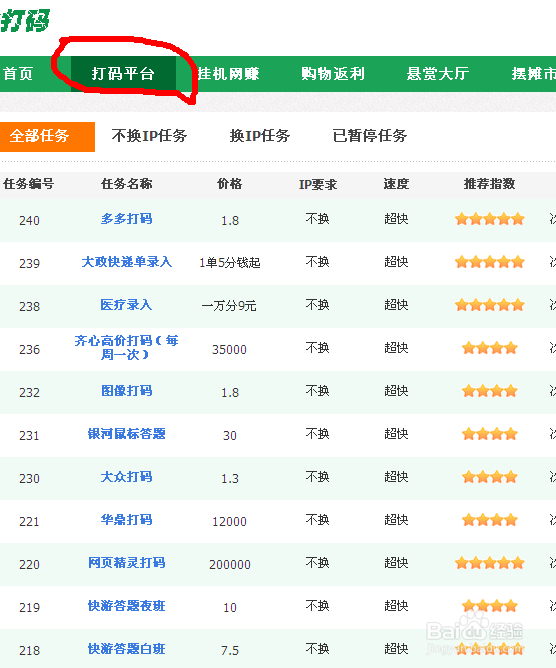The height and width of the screenshot is (668, 556).
Task: Click the star rating for 多多打码
Action: click(490, 219)
